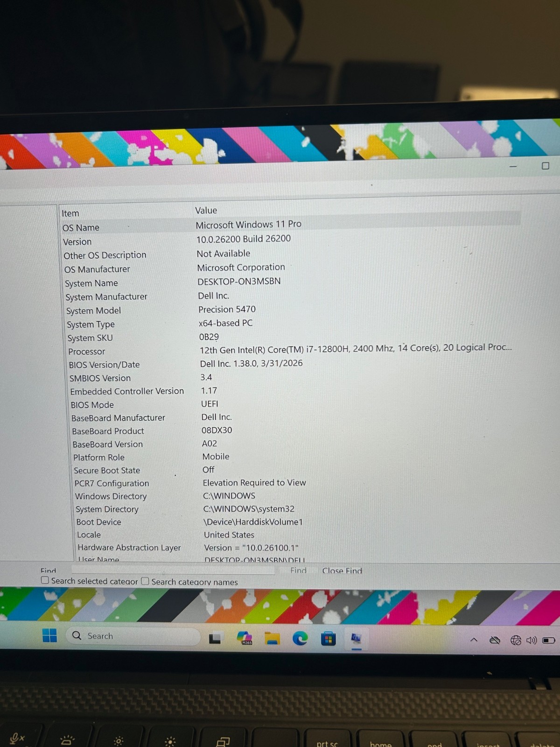Screen dimensions: 560x747
Task: Click the value Elevation Required to View
Action: (254, 483)
